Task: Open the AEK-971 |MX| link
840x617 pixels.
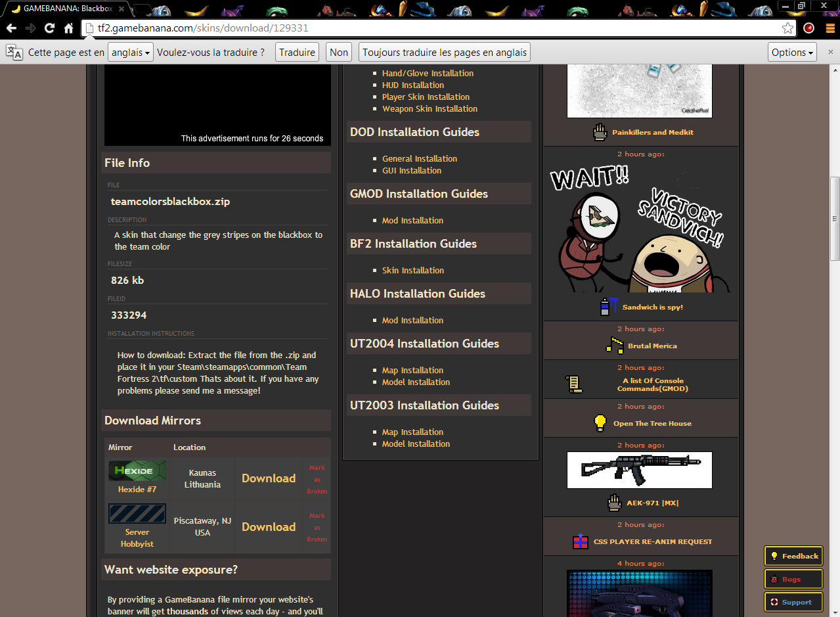Action: pos(652,503)
